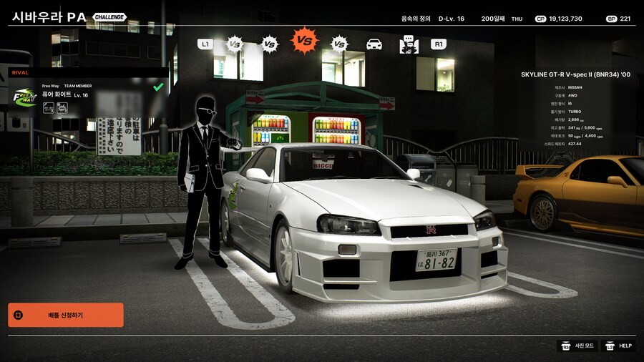The width and height of the screenshot is (644, 362).
Task: Choose the VS icon right of orange one
Action: [339, 44]
